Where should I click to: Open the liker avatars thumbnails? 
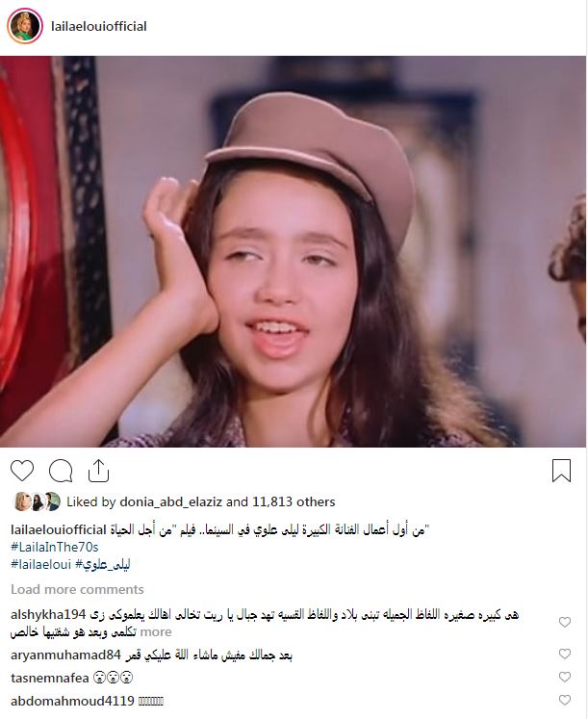click(x=37, y=501)
